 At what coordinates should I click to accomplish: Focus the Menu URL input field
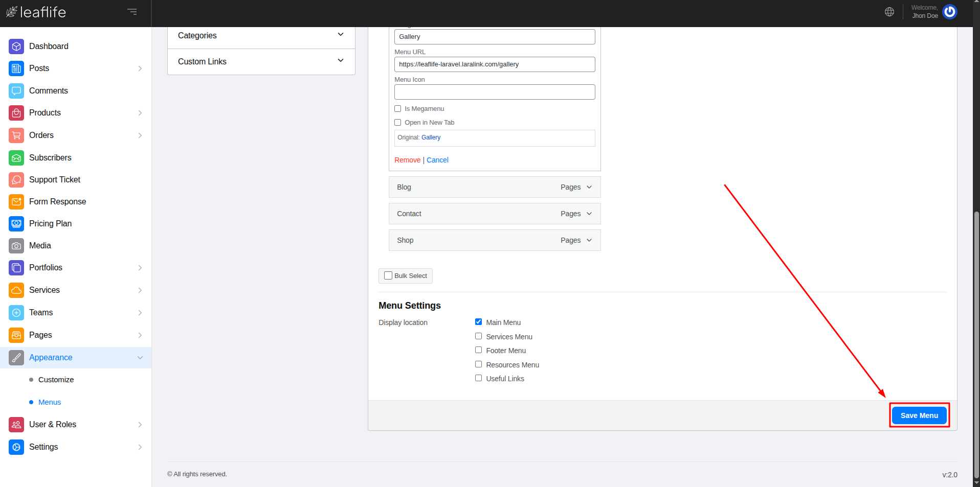[495, 64]
